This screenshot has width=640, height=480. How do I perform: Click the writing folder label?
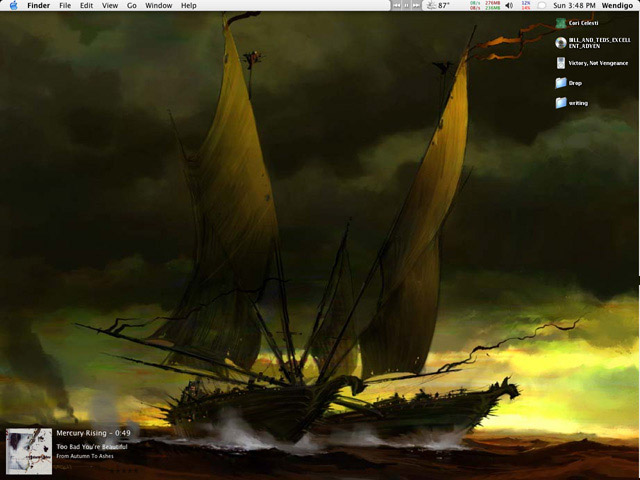pos(578,103)
